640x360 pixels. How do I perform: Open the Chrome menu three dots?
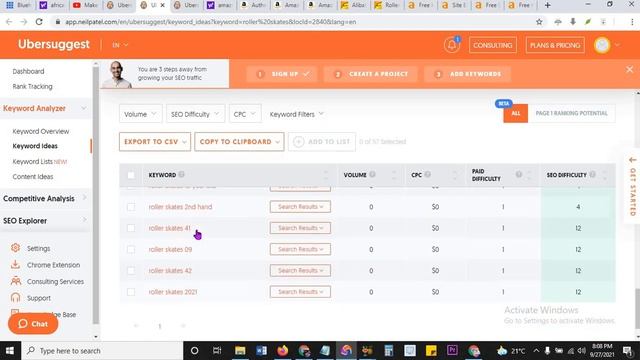(x=632, y=22)
